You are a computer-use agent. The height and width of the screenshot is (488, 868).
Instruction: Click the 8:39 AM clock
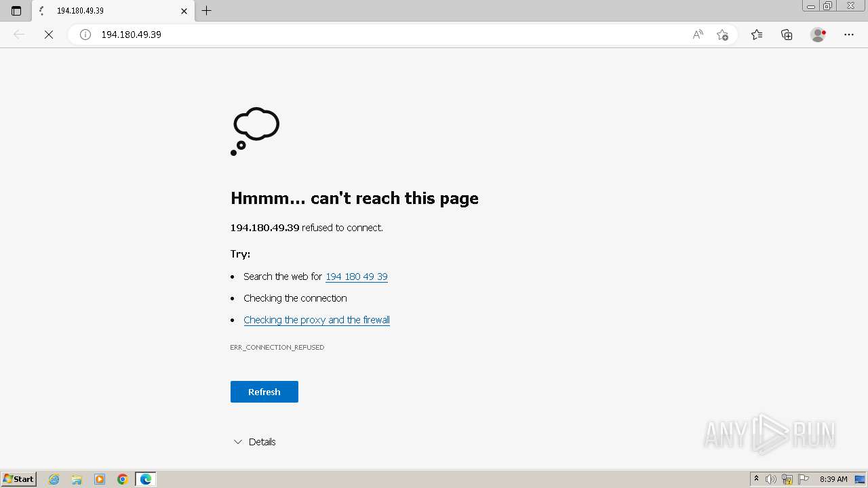833,479
